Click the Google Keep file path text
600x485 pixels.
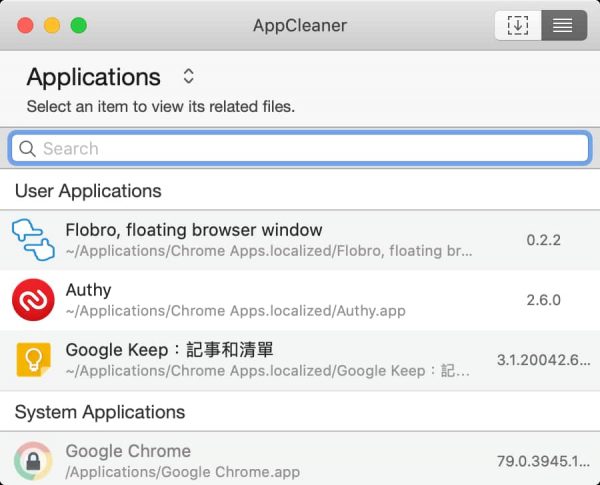click(x=268, y=371)
